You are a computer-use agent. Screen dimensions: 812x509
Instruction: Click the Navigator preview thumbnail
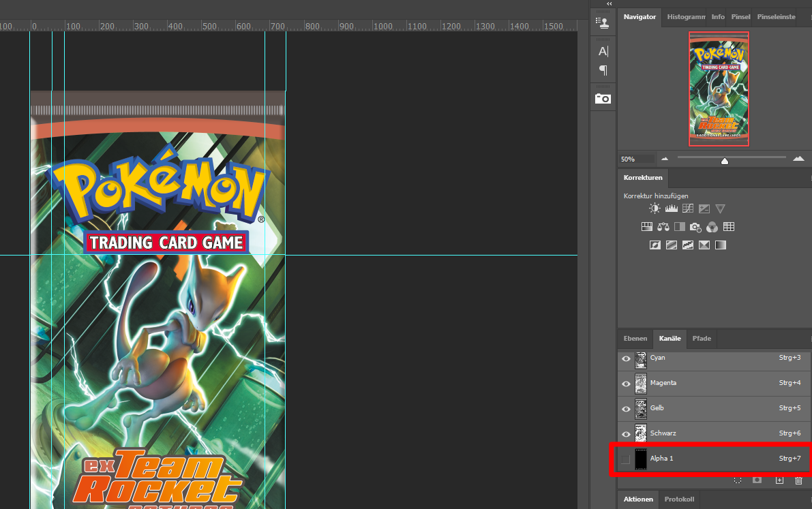pos(719,89)
